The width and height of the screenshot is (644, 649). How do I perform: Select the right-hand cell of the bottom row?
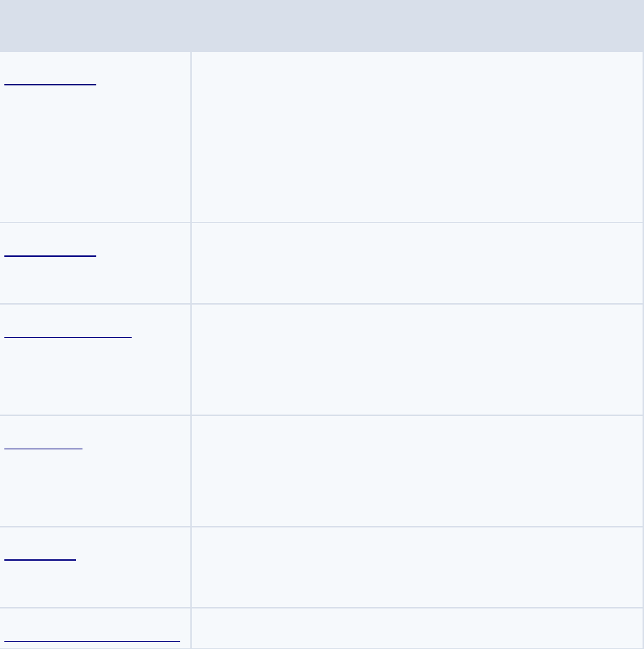click(418, 628)
